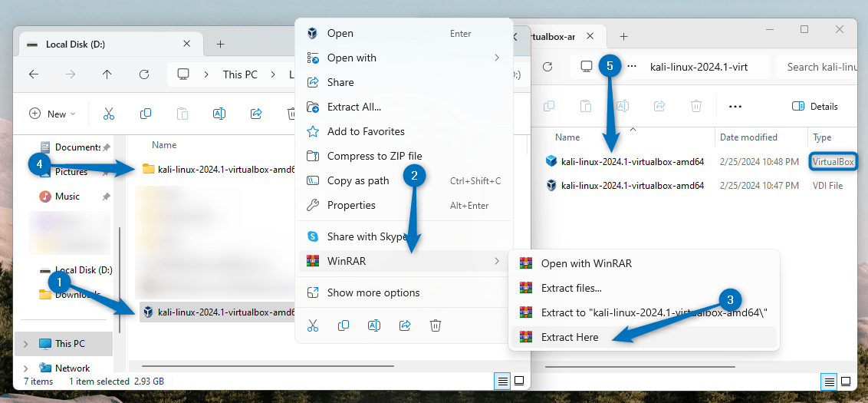Image resolution: width=868 pixels, height=403 pixels.
Task: Click the Share icon in Local Disk toolbar
Action: pos(256,114)
